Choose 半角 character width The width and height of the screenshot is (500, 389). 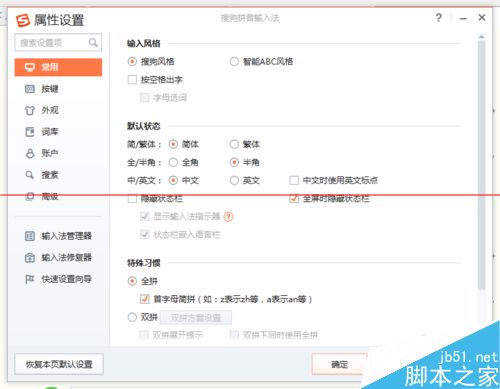pos(234,162)
